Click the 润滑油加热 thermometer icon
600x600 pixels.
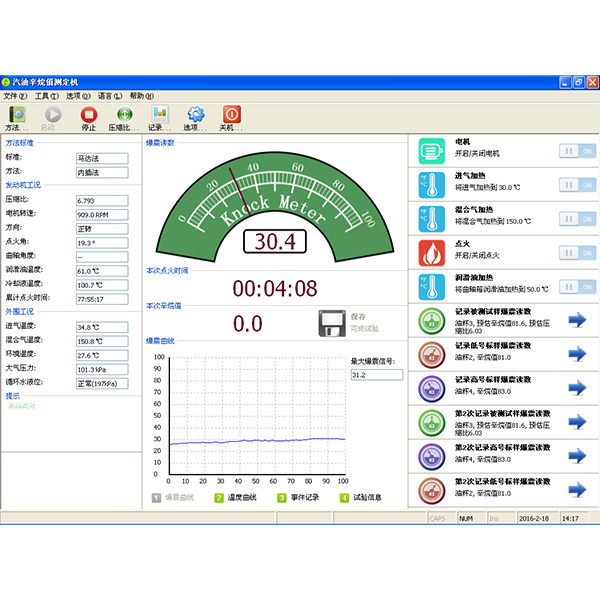point(432,287)
